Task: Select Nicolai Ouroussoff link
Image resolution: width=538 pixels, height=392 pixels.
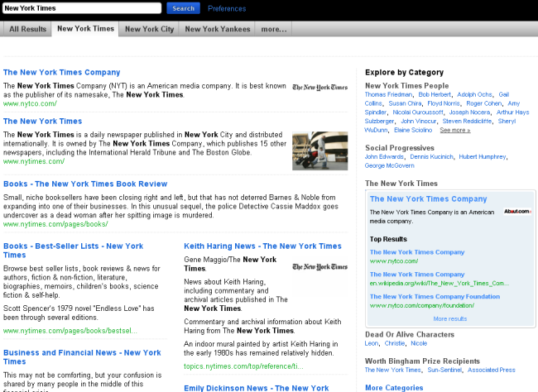Action: pos(417,112)
